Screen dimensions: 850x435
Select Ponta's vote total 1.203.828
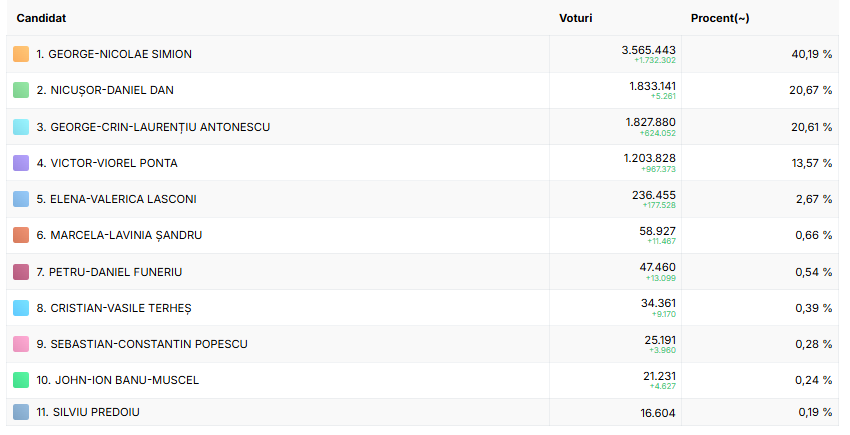coord(650,158)
